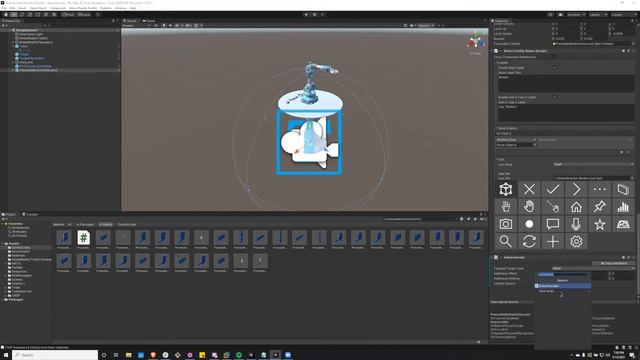Open the Layers dropdown in top toolbar

click(x=597, y=15)
